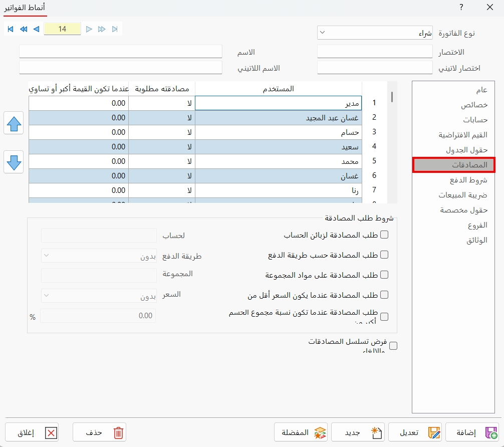Open the نوع الفاتورة dropdown showing شراء
The image size is (504, 447).
click(375, 33)
